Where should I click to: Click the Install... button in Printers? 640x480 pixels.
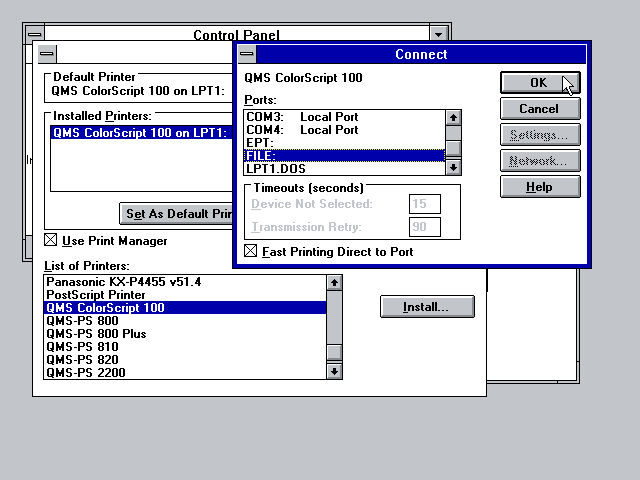tap(427, 307)
